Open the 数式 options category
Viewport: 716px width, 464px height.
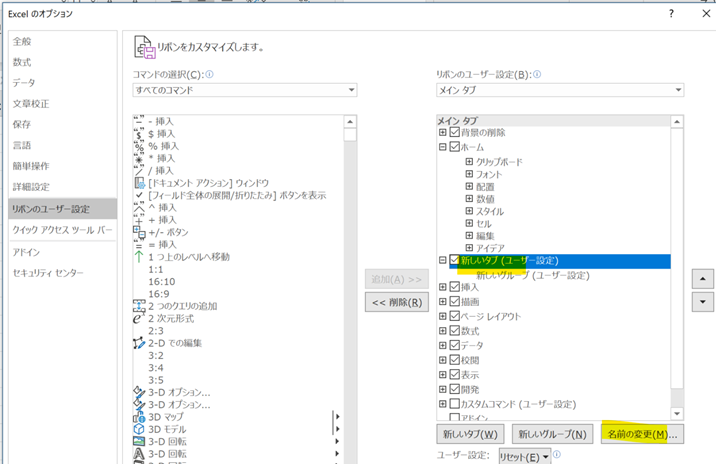(63, 62)
